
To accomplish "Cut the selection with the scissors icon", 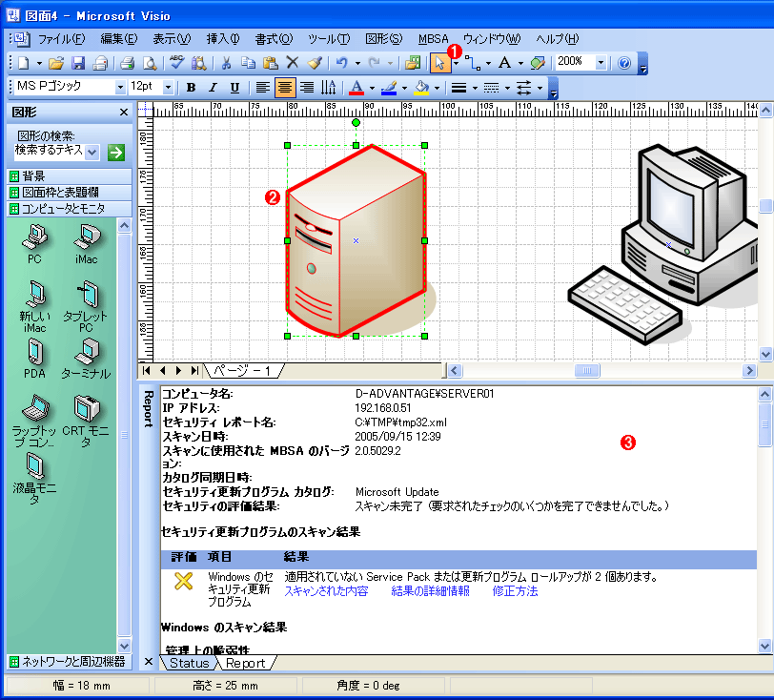I will click(x=226, y=63).
